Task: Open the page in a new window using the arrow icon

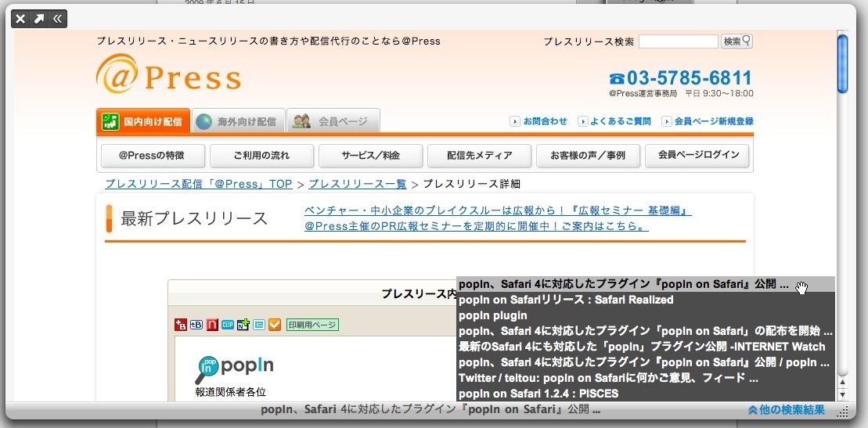Action: tap(39, 20)
